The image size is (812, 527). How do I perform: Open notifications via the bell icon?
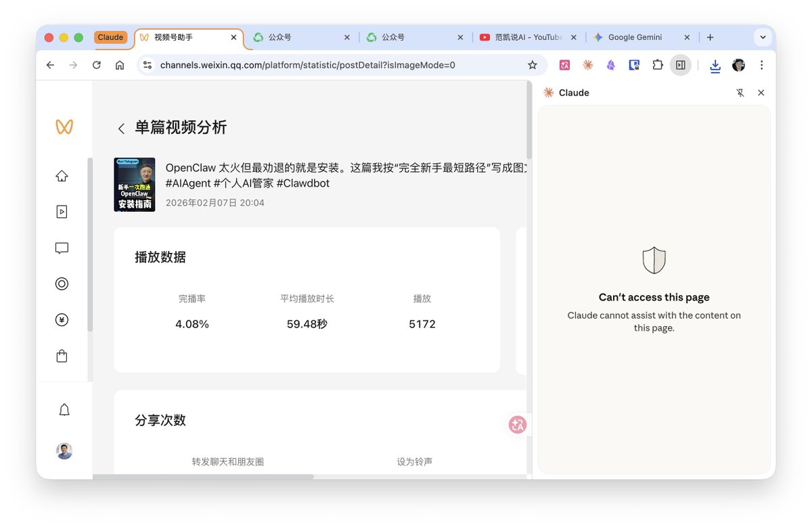(63, 409)
